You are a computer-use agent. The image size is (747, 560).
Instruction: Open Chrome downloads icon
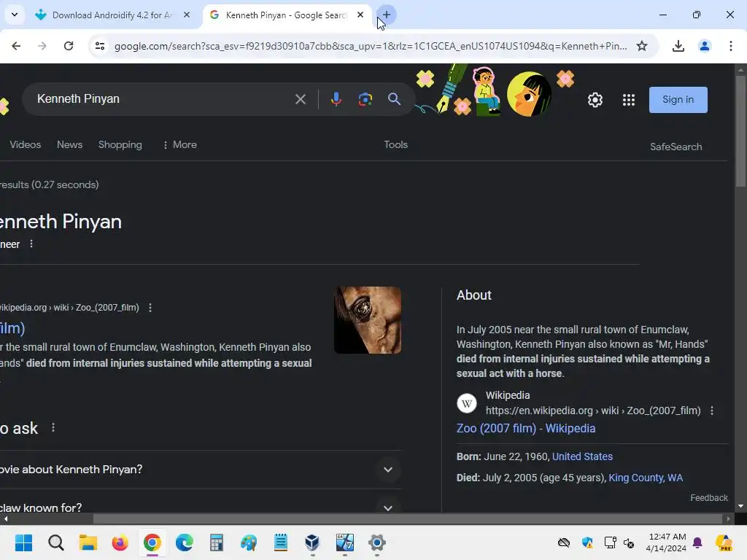[x=678, y=46]
